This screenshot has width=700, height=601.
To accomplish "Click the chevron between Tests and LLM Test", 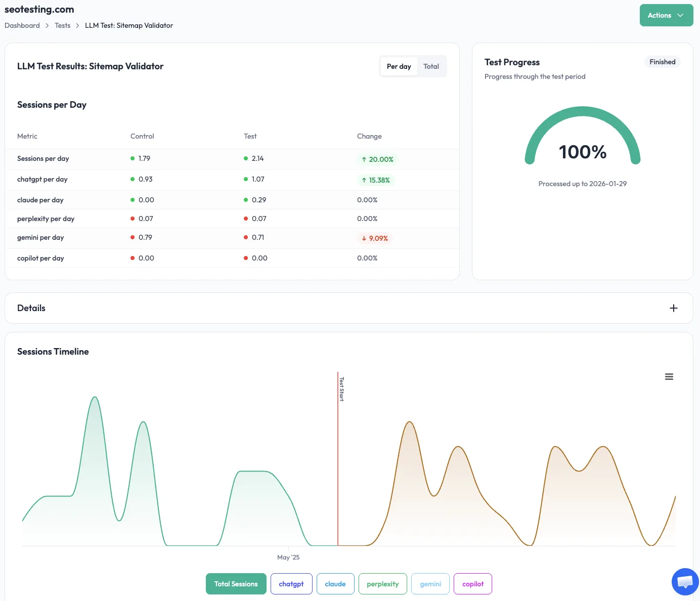I will (77, 25).
